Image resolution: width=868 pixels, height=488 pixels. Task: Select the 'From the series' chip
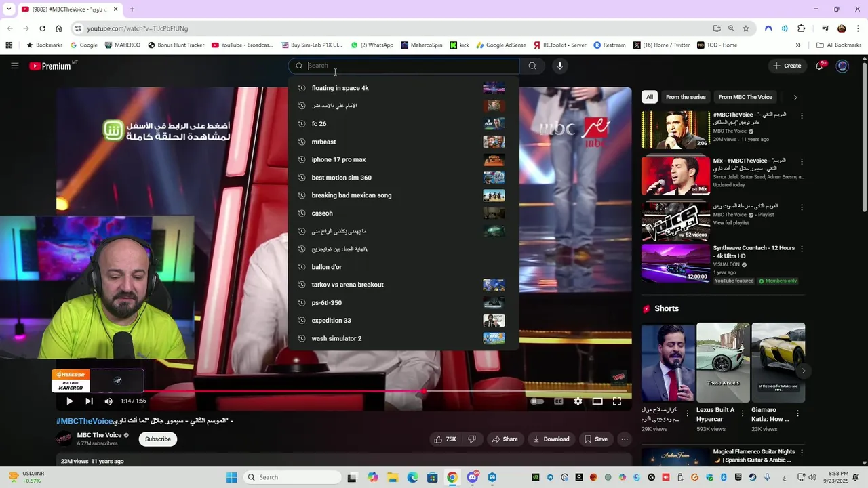tap(686, 97)
